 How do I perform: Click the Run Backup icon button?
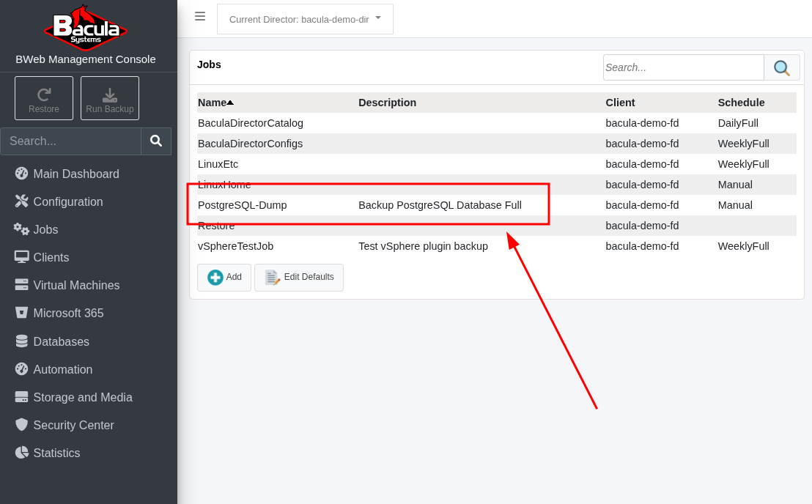(110, 98)
